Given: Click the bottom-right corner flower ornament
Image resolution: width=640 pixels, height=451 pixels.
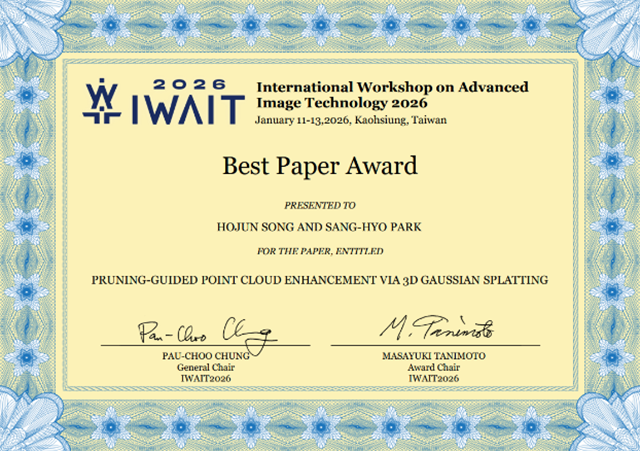Looking at the screenshot, I should (609, 420).
